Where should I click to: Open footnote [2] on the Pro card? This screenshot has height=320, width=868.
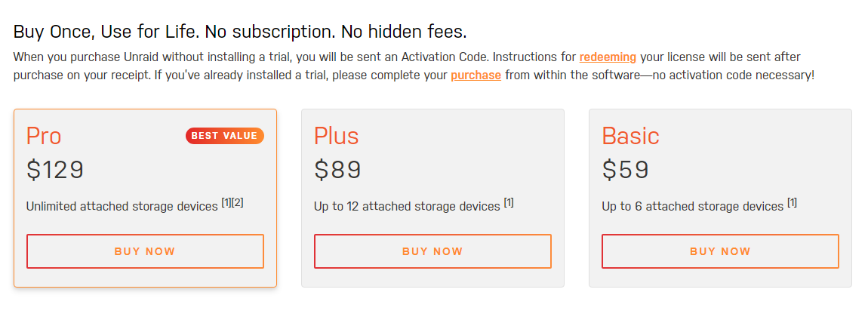tap(238, 202)
